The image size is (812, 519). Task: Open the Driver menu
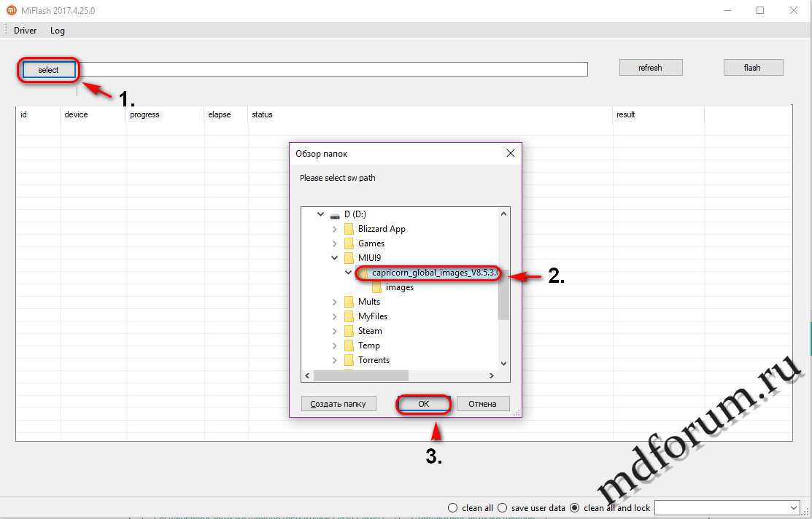(x=26, y=31)
